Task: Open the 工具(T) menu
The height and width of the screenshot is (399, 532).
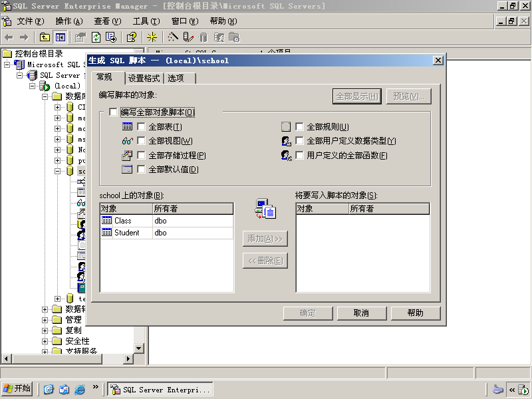Action: click(146, 21)
